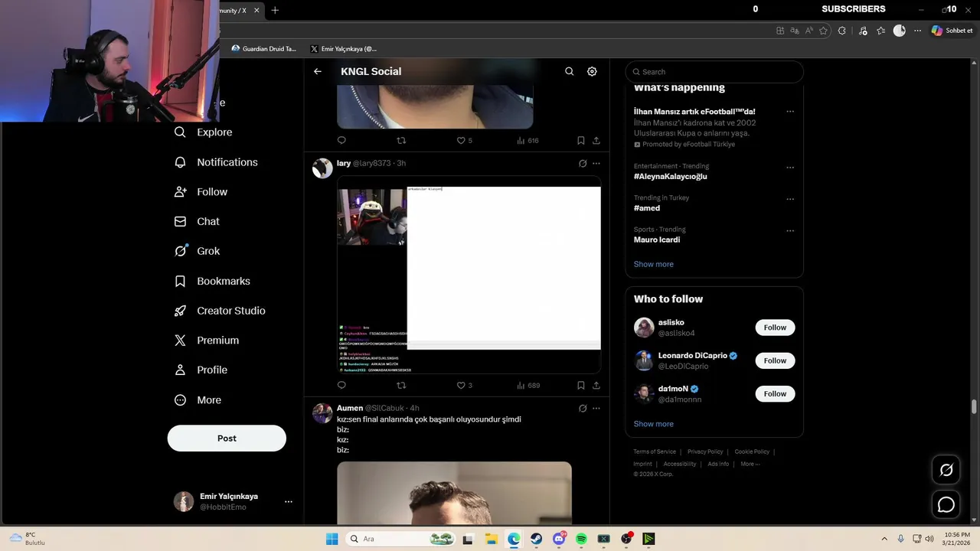Show more under Who to follow
980x551 pixels.
(x=654, y=424)
